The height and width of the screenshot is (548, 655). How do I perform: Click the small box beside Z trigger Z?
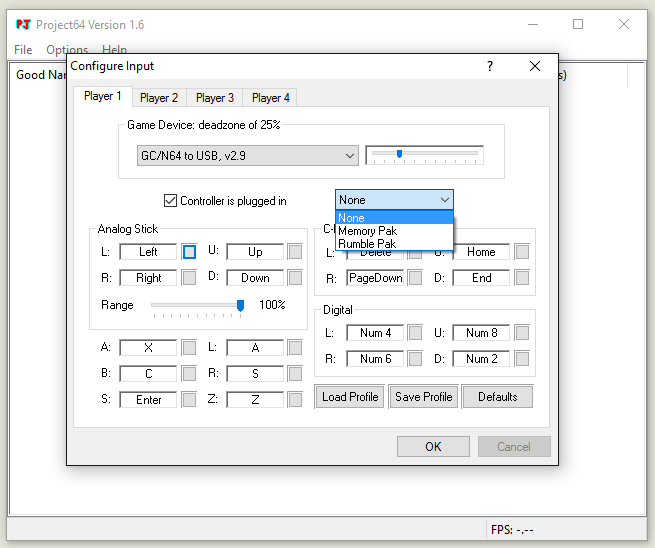coord(295,400)
